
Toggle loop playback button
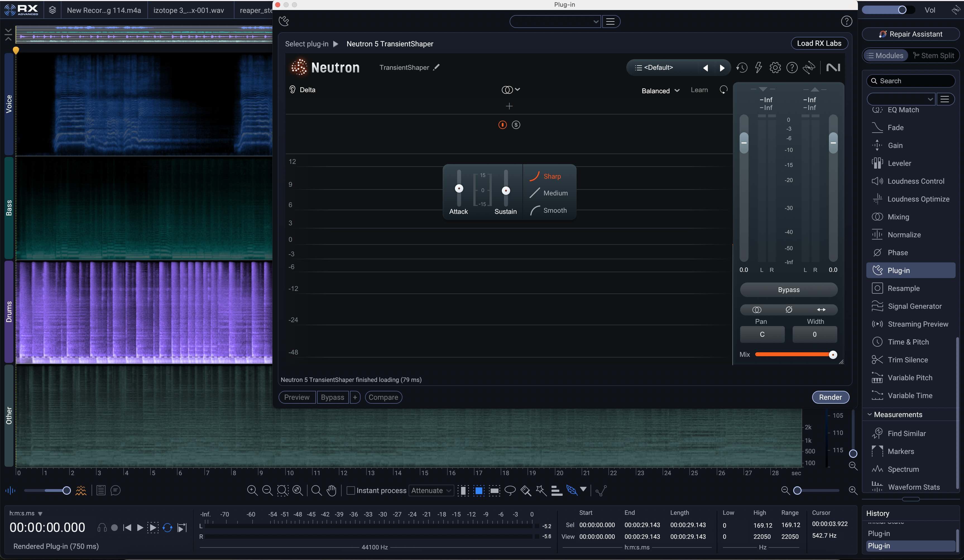point(167,528)
